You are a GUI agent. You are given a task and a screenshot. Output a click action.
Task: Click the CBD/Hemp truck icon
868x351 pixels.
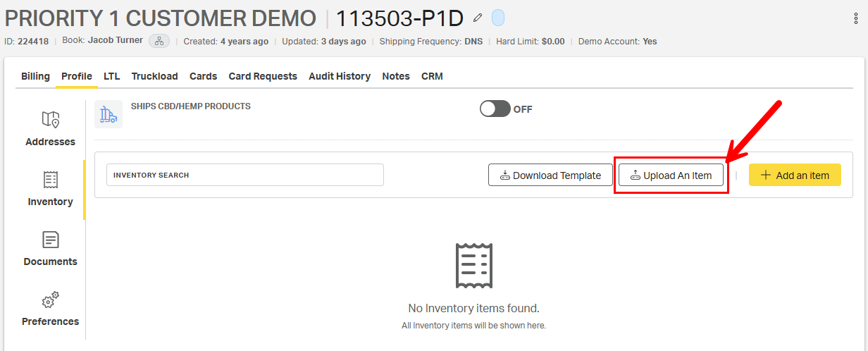tap(108, 114)
